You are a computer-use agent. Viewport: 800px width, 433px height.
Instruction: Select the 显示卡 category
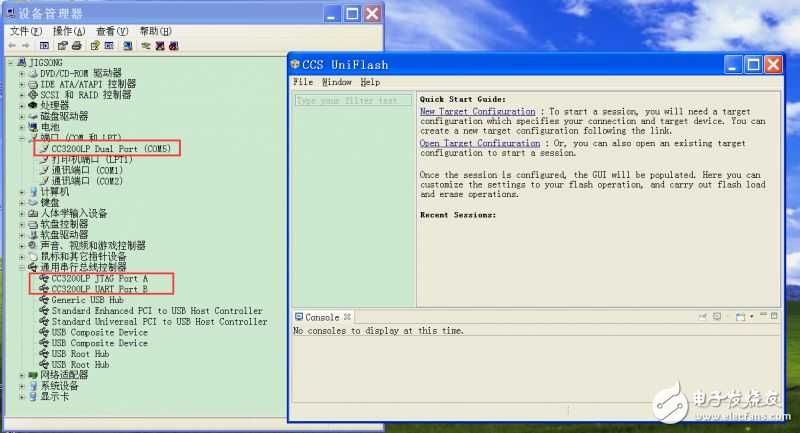(55, 396)
